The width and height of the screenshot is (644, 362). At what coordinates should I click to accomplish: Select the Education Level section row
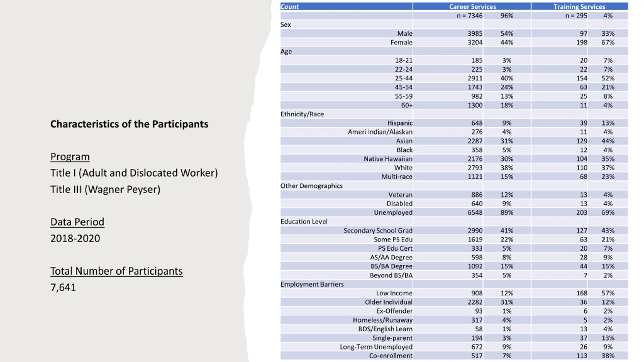click(454, 221)
